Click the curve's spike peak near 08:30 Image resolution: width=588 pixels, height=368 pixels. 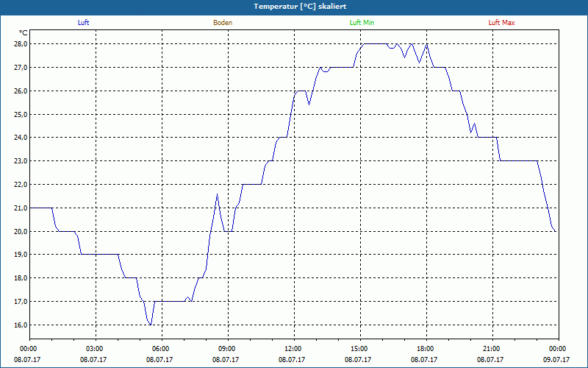pyautogui.click(x=217, y=194)
